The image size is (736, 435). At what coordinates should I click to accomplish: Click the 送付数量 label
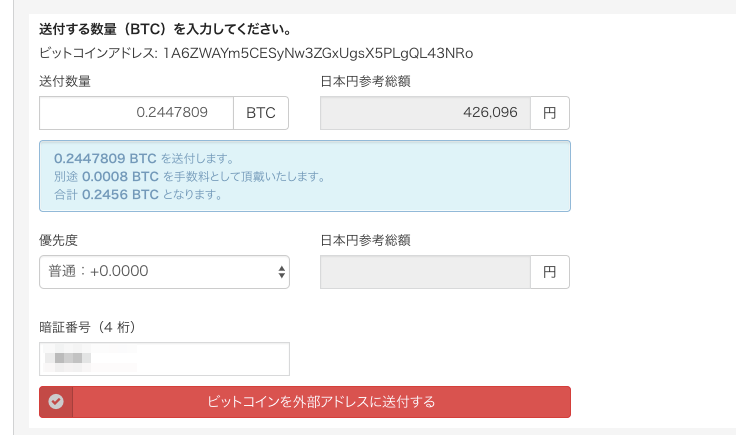tap(65, 81)
